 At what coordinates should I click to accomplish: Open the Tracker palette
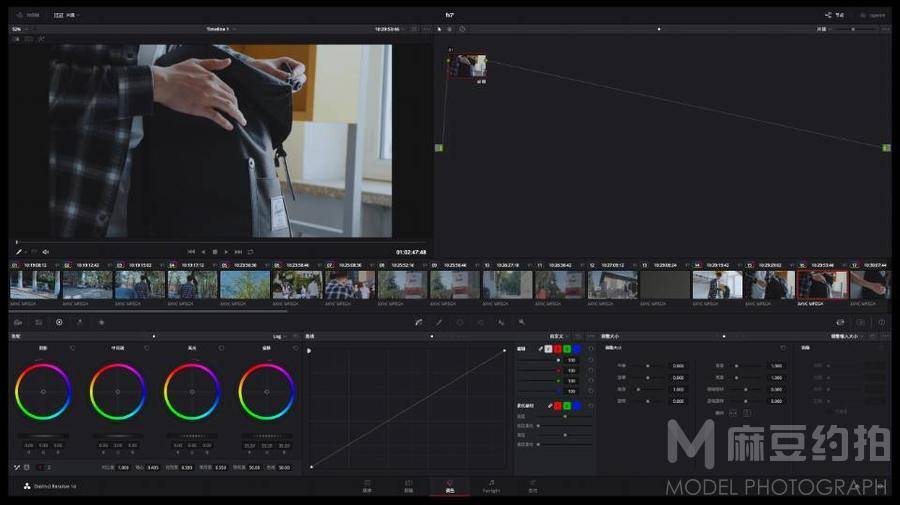(x=480, y=323)
